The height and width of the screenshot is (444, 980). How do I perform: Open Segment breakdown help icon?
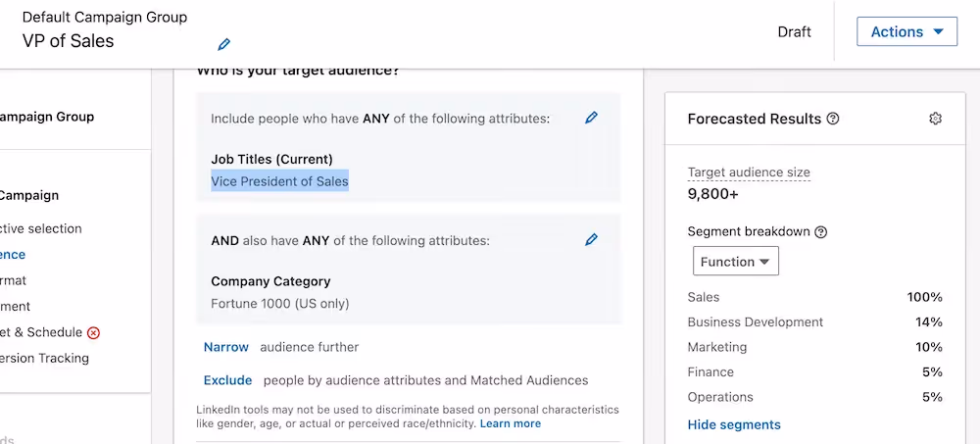821,232
